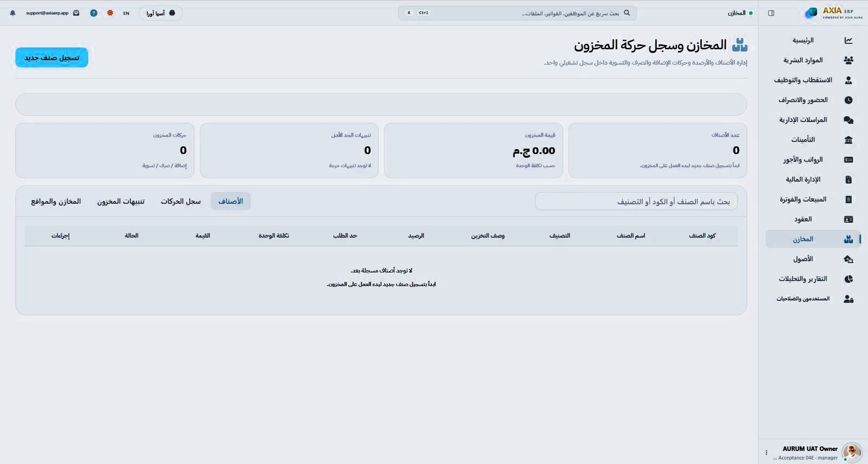Click the المستخدمون والصلاحيات user lock icon
The width and height of the screenshot is (868, 464).
(848, 299)
